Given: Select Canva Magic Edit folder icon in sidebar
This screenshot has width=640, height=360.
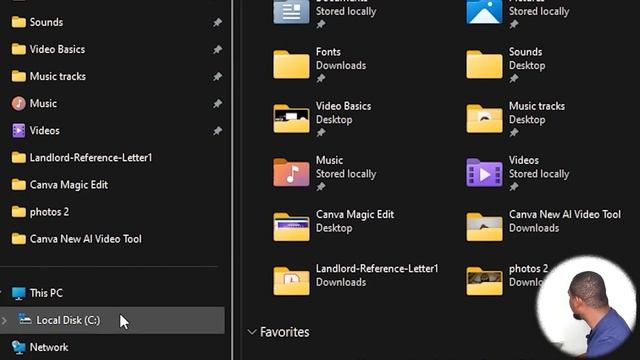Looking at the screenshot, I should pos(18,185).
